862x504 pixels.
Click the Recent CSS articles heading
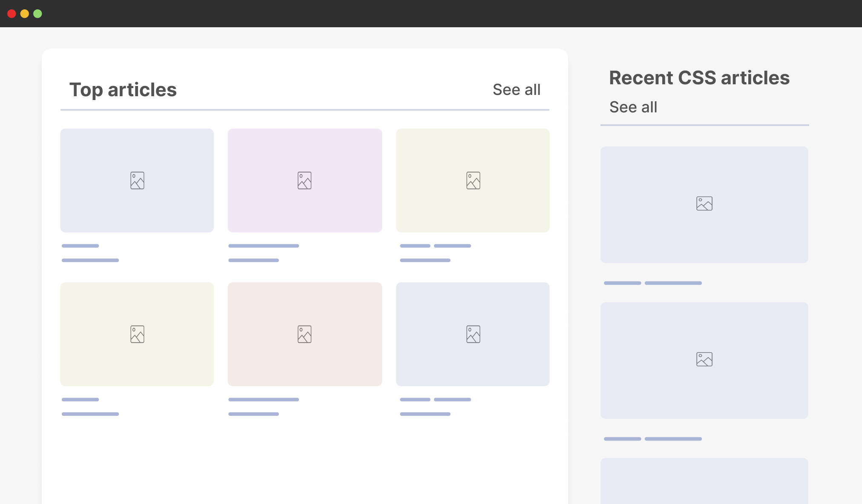click(x=699, y=78)
